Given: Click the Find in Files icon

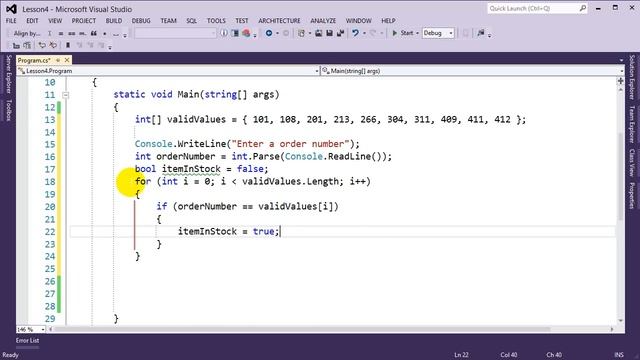Looking at the screenshot, I should point(480,33).
